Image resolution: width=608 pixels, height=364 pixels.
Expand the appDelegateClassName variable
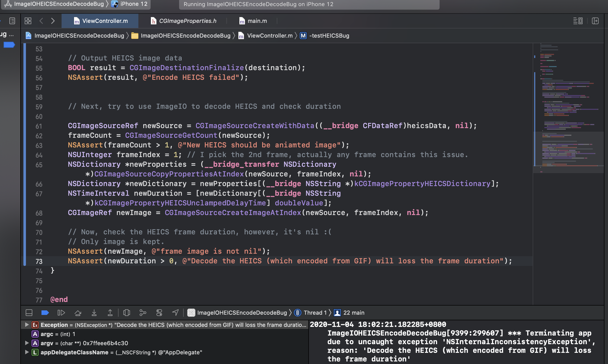pyautogui.click(x=26, y=352)
